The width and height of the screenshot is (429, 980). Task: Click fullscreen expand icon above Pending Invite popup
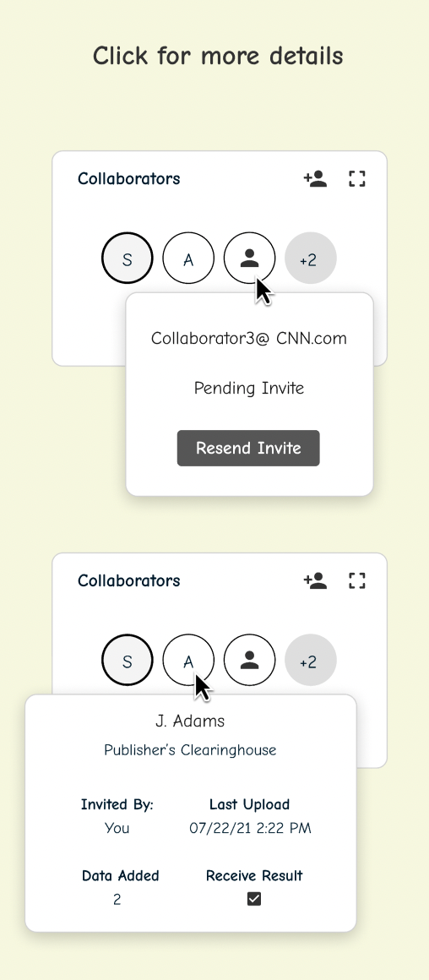[356, 179]
